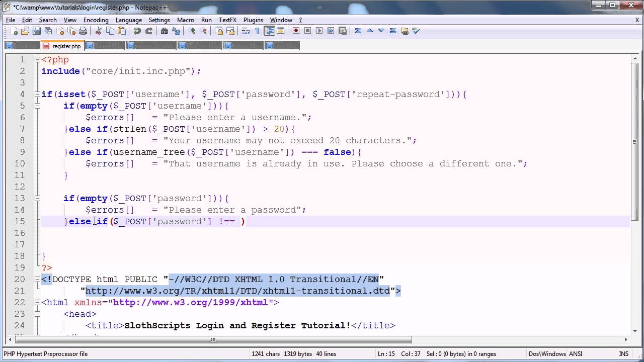
Task: Collapse the fold marker at line 4
Action: [37, 94]
